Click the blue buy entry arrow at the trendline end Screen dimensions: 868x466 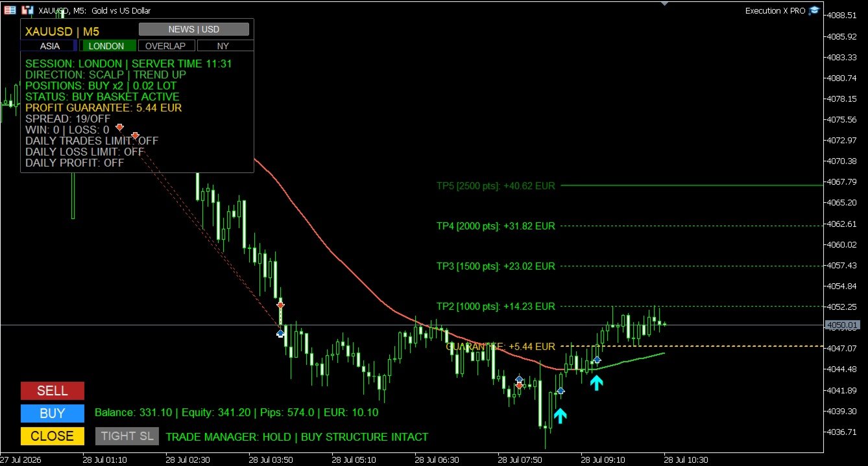[280, 333]
